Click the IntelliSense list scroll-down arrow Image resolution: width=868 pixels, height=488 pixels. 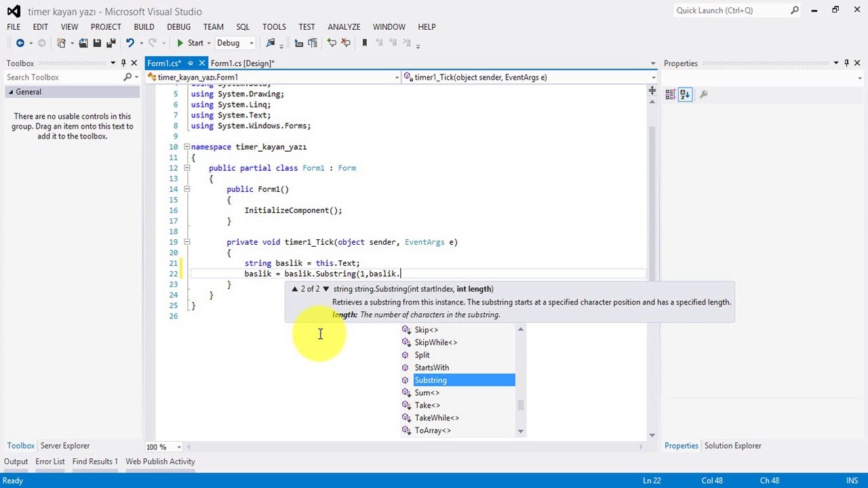click(x=521, y=431)
